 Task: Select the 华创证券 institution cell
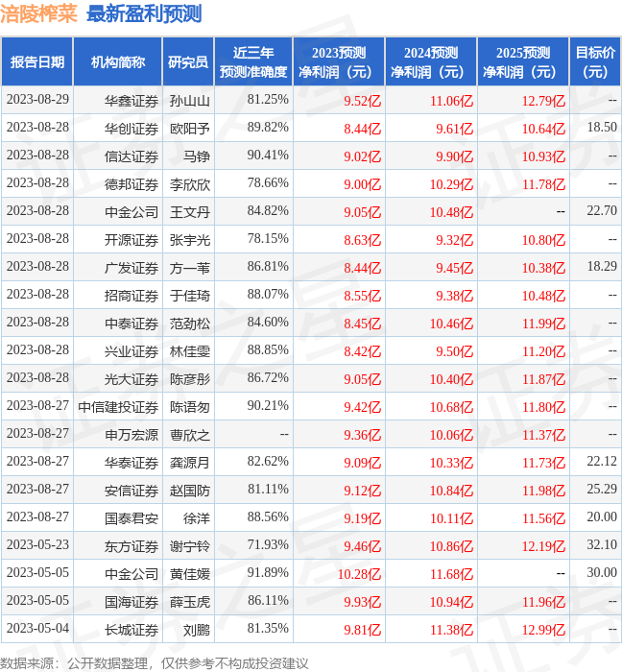[118, 128]
